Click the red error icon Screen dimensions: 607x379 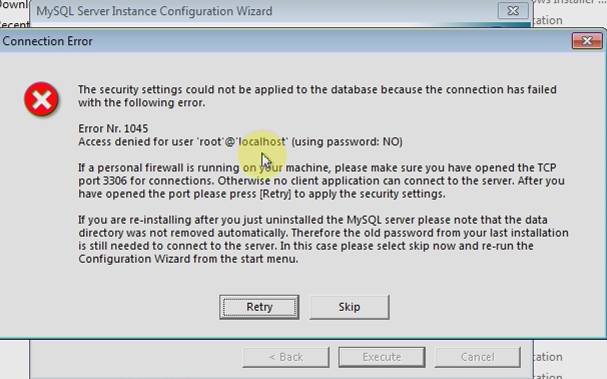click(x=41, y=99)
